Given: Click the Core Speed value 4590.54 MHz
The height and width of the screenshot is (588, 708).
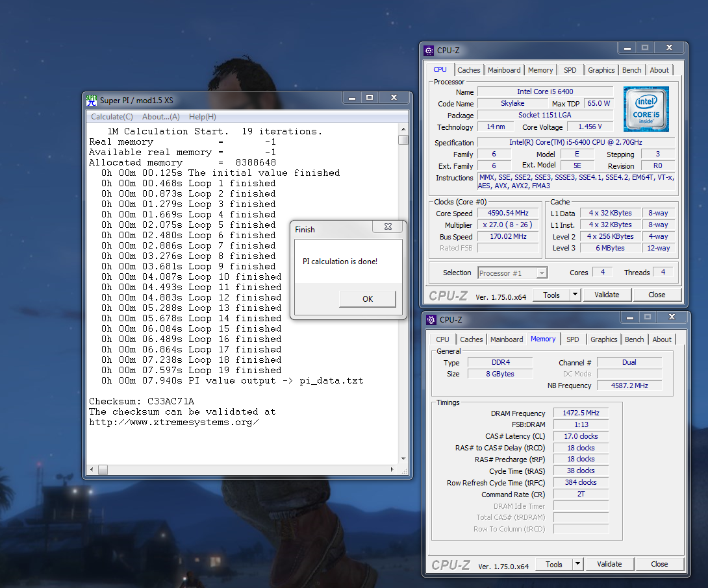Looking at the screenshot, I should 508,213.
